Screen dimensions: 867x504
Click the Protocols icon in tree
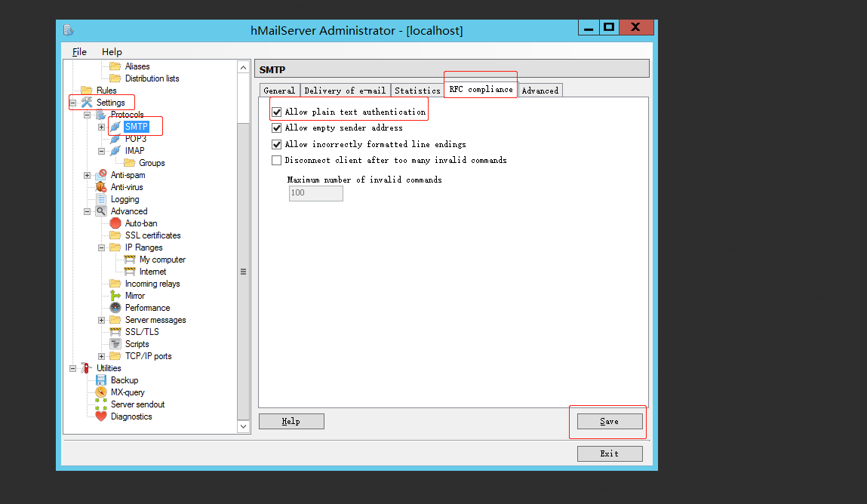point(100,115)
